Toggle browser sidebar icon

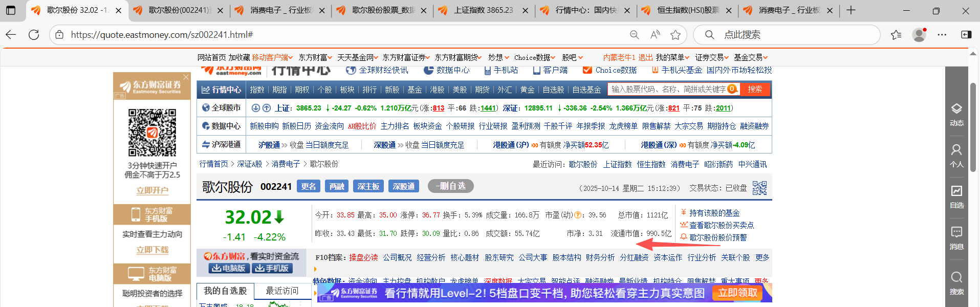pyautogui.click(x=966, y=35)
